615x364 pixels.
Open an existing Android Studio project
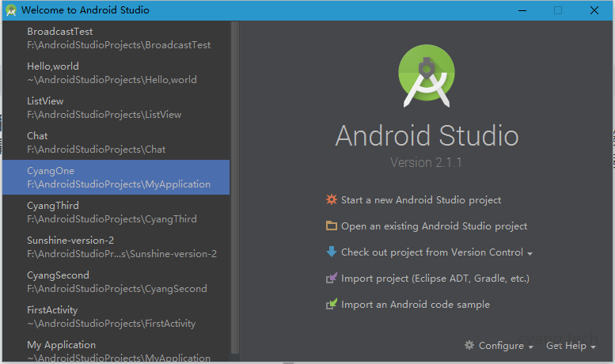coord(434,226)
